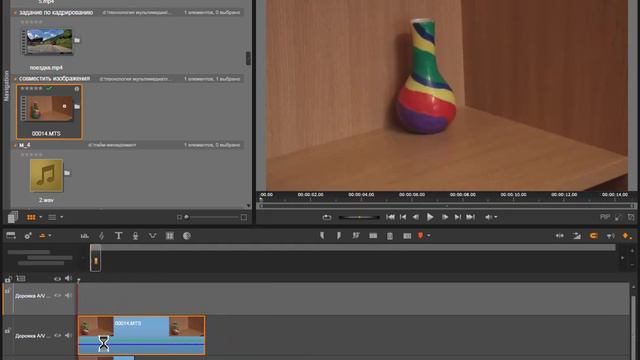Go to the next marker in player
This screenshot has height=360, width=640.
[458, 217]
